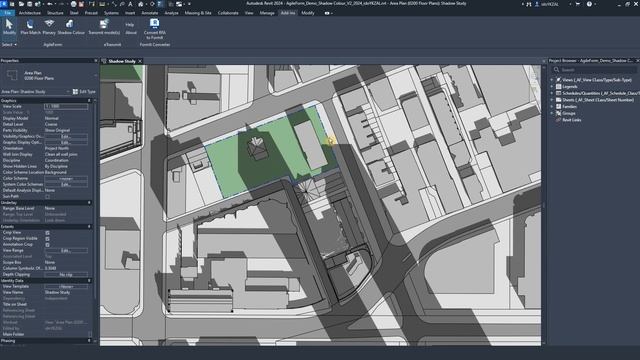Switch to the Collaborate ribbon tab
The width and height of the screenshot is (640, 360).
(228, 13)
